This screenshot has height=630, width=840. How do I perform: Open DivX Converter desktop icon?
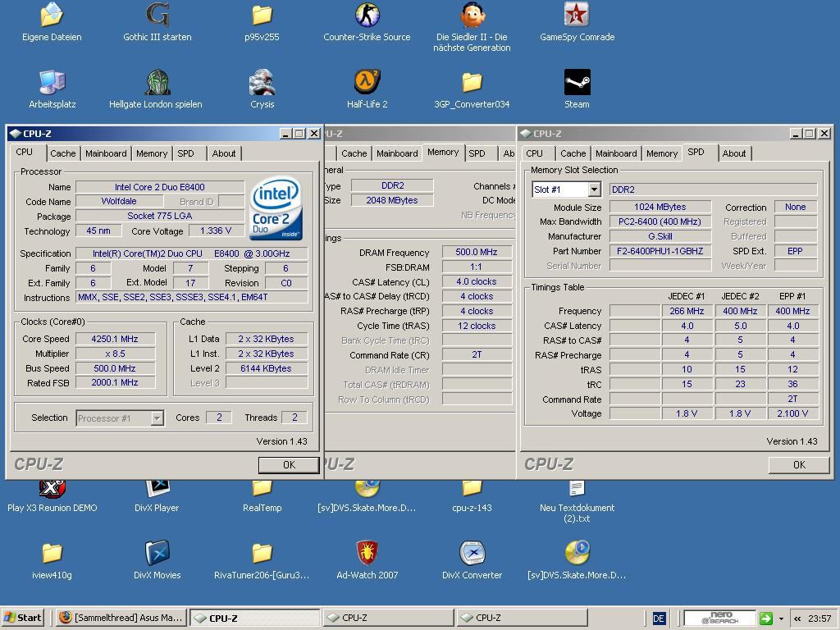coord(472,554)
